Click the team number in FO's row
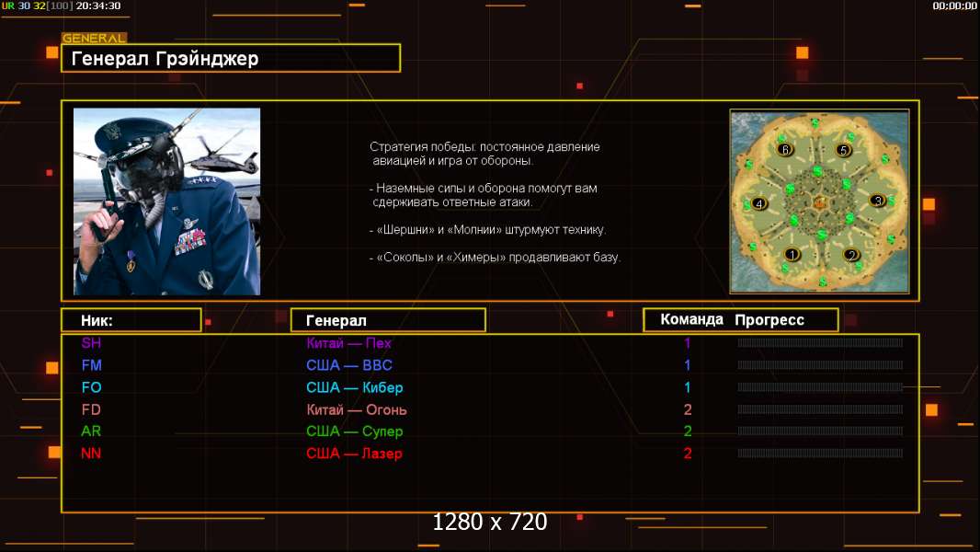 pyautogui.click(x=688, y=387)
